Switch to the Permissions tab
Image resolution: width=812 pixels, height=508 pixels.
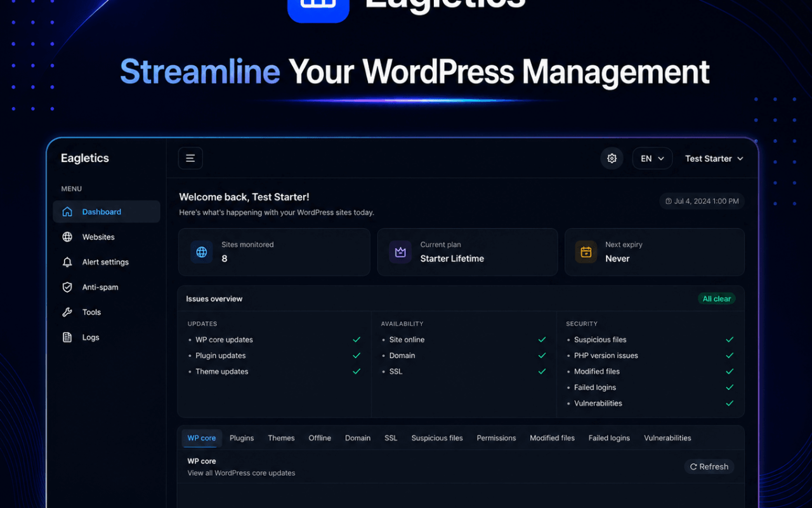click(496, 438)
